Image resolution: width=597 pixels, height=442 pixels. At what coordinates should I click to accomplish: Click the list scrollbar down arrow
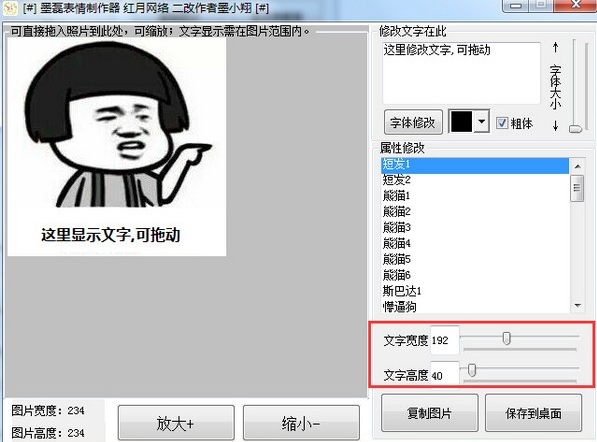(577, 305)
